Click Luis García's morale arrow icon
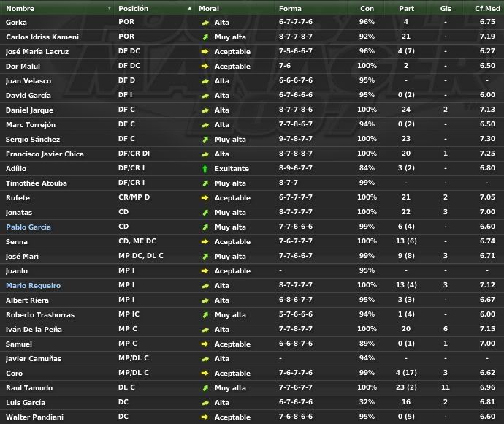504x424 pixels. (x=205, y=403)
